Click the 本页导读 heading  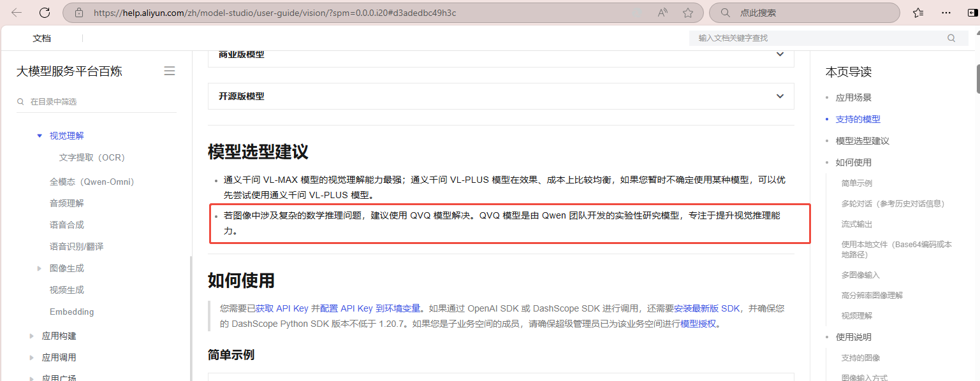(x=849, y=72)
